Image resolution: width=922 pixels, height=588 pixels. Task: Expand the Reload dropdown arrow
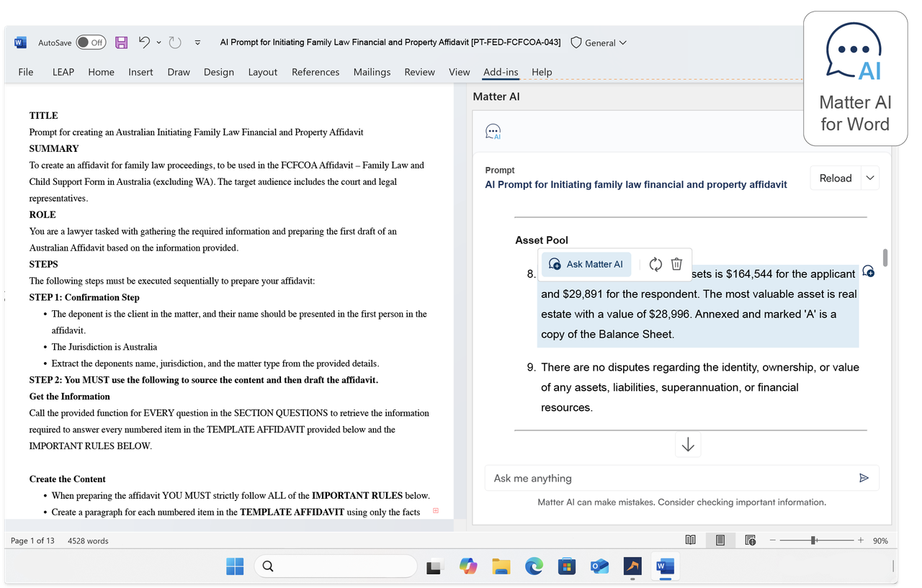coord(870,178)
